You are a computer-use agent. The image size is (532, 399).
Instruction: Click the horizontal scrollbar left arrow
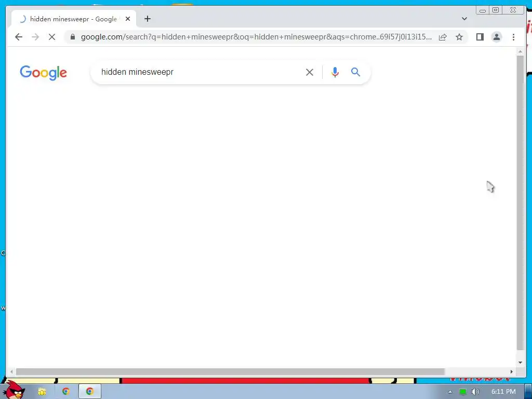tap(11, 372)
